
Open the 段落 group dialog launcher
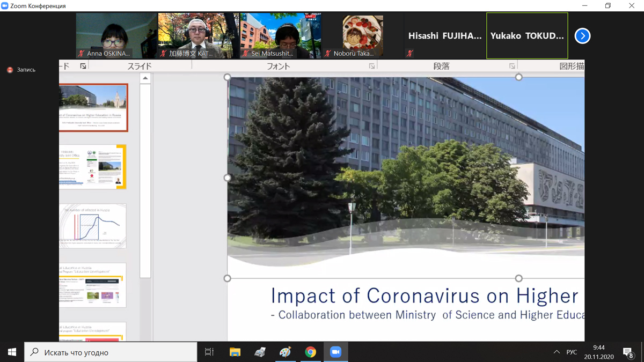click(512, 66)
